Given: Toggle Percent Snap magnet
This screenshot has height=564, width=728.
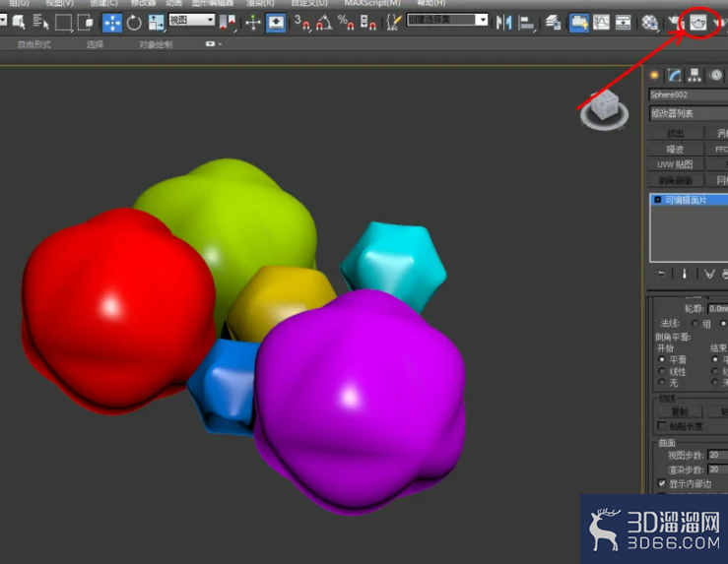Looking at the screenshot, I should coord(346,23).
